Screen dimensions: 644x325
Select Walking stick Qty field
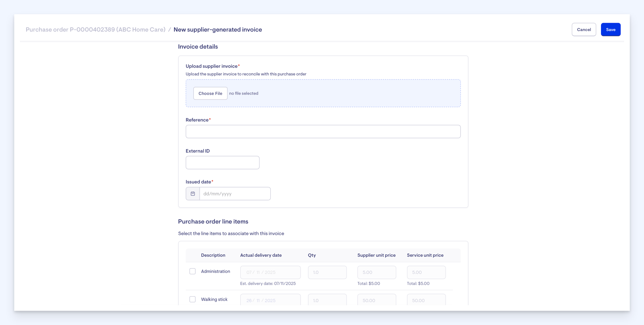[x=327, y=300]
